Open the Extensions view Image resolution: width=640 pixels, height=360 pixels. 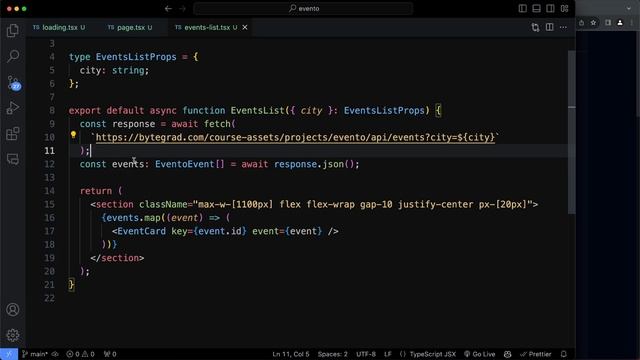click(13, 134)
